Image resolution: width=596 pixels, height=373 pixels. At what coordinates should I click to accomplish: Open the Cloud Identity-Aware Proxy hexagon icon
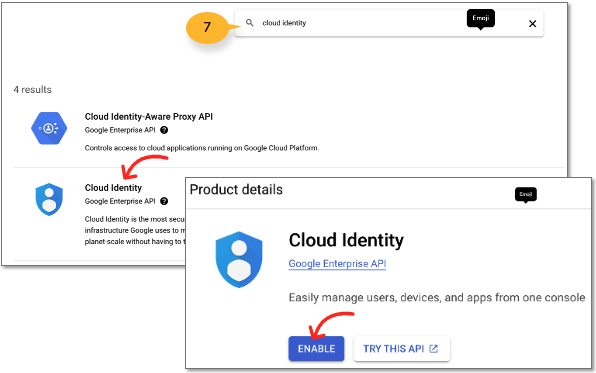click(x=49, y=128)
